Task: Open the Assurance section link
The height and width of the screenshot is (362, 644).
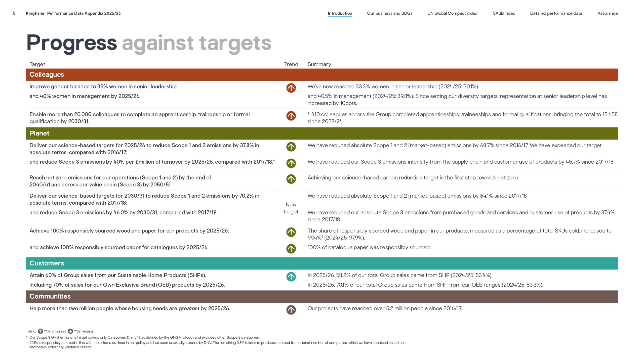Action: (608, 13)
